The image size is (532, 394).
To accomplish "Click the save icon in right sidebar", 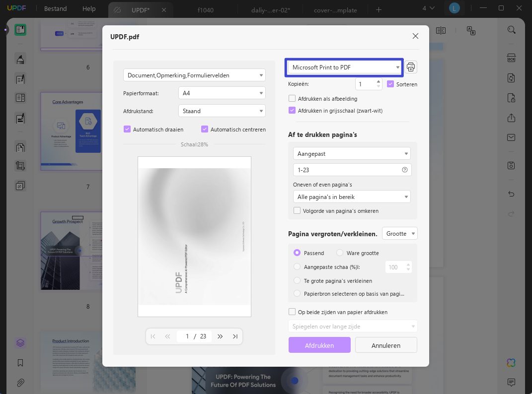I will coord(511,165).
